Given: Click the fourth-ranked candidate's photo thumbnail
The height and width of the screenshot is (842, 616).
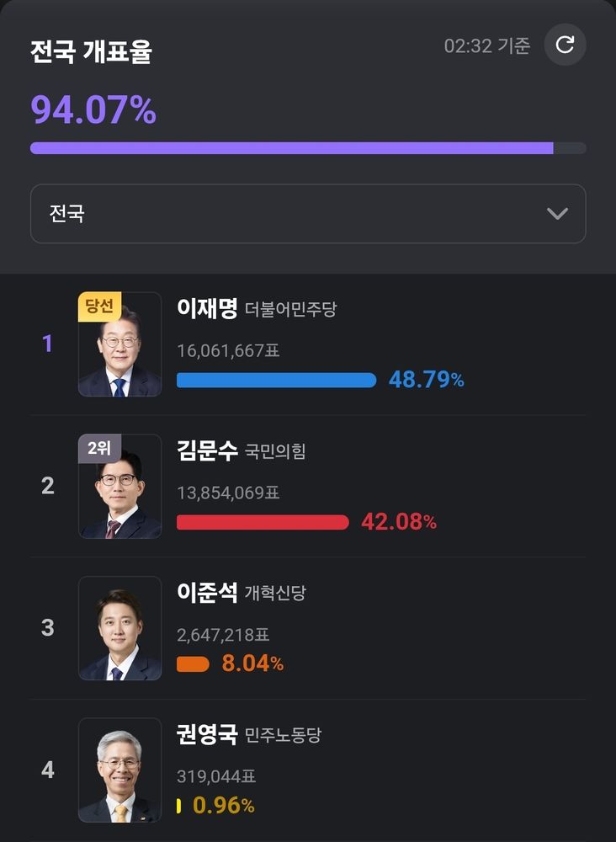Looking at the screenshot, I should pos(120,770).
